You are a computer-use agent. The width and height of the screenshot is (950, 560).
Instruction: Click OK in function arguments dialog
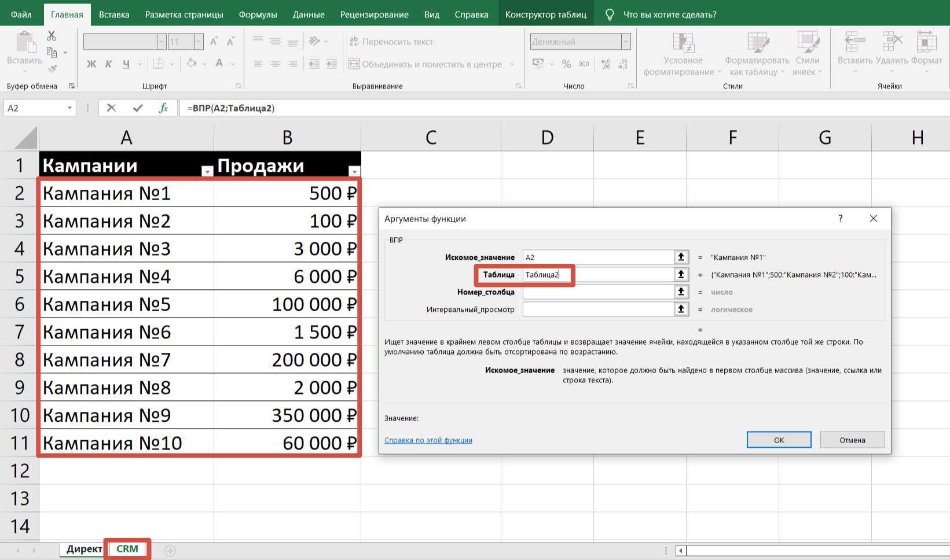pos(779,440)
